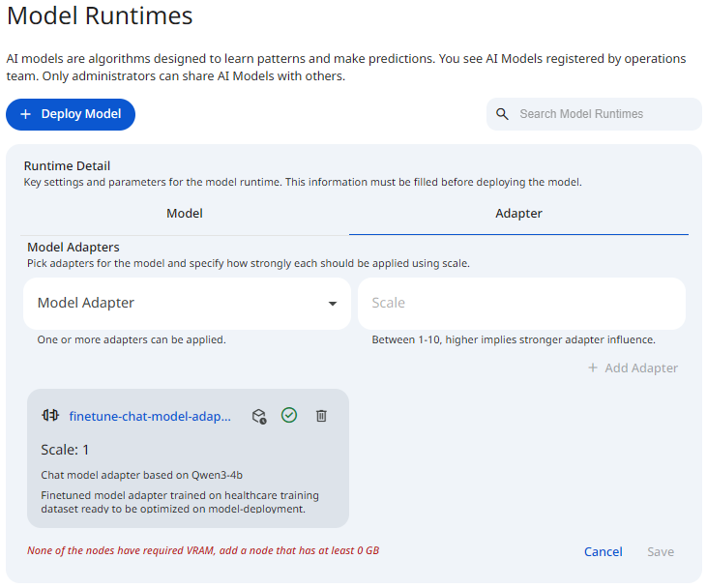
Task: Click the Save button
Action: [661, 551]
